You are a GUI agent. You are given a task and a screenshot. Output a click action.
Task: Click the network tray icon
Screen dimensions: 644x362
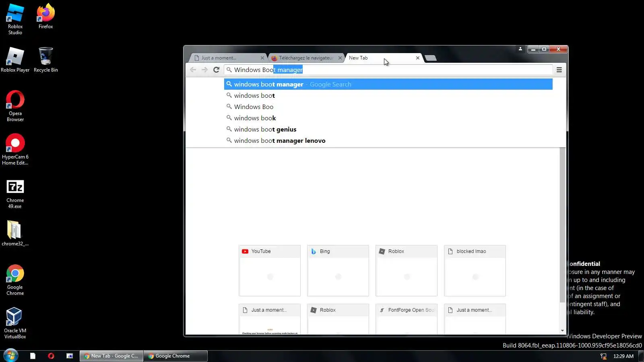[603, 356]
